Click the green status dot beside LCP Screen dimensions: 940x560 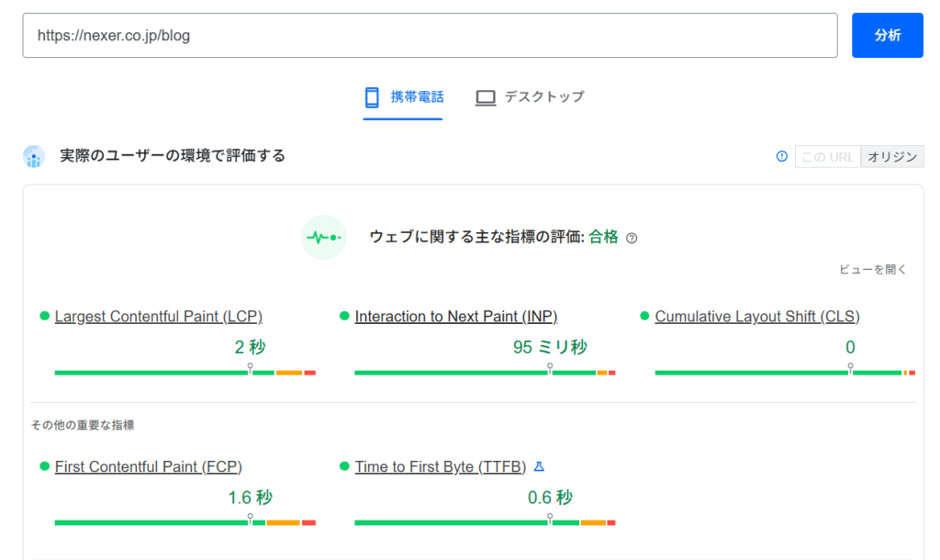(43, 316)
